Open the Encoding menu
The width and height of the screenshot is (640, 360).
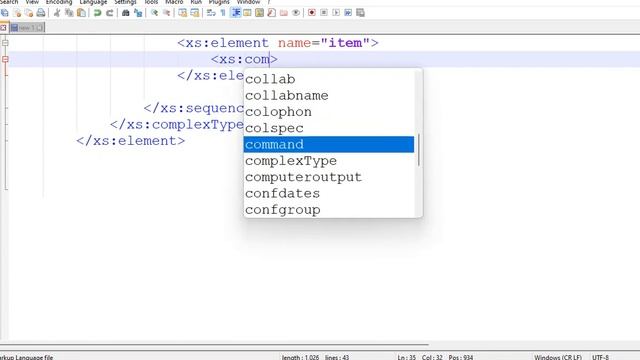pyautogui.click(x=59, y=2)
